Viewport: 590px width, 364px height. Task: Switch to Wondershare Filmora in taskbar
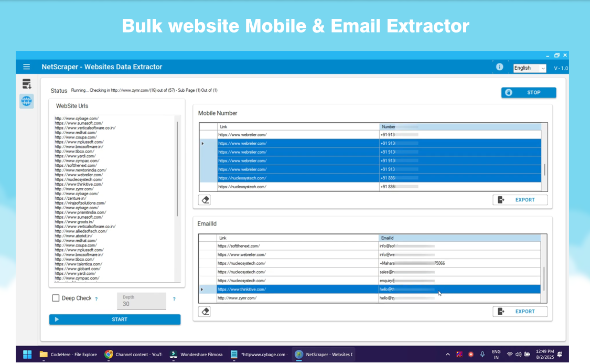tap(196, 354)
